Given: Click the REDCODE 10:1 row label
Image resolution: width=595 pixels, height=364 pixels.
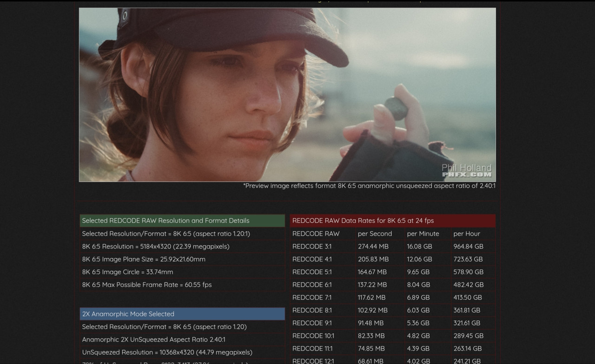Looking at the screenshot, I should click(x=313, y=336).
